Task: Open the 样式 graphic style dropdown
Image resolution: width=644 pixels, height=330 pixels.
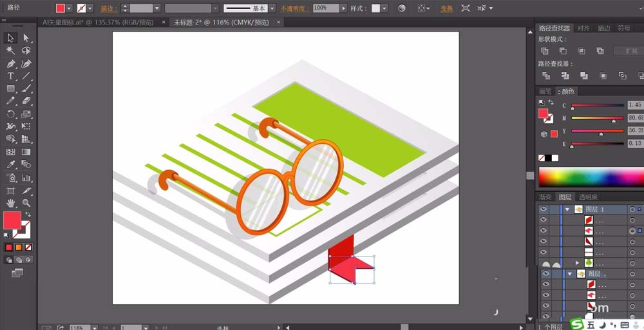Action: coord(384,8)
